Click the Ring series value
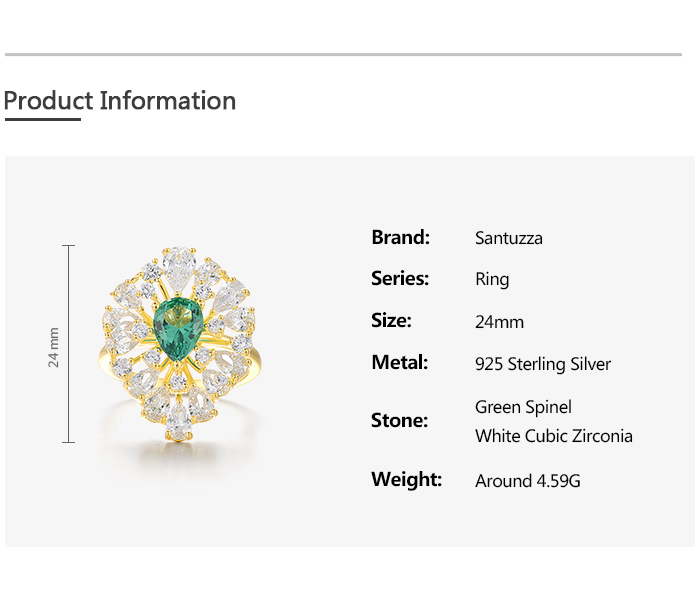 [x=492, y=280]
